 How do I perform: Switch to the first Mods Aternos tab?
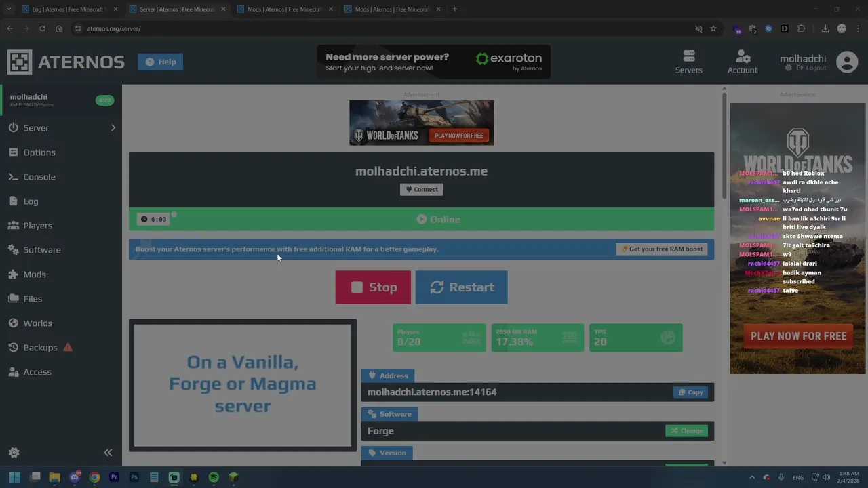pos(284,9)
